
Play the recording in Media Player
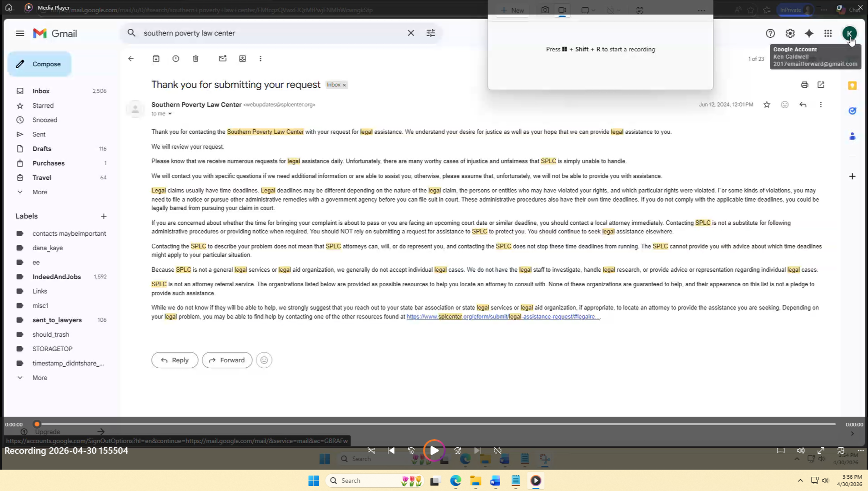pos(434,451)
